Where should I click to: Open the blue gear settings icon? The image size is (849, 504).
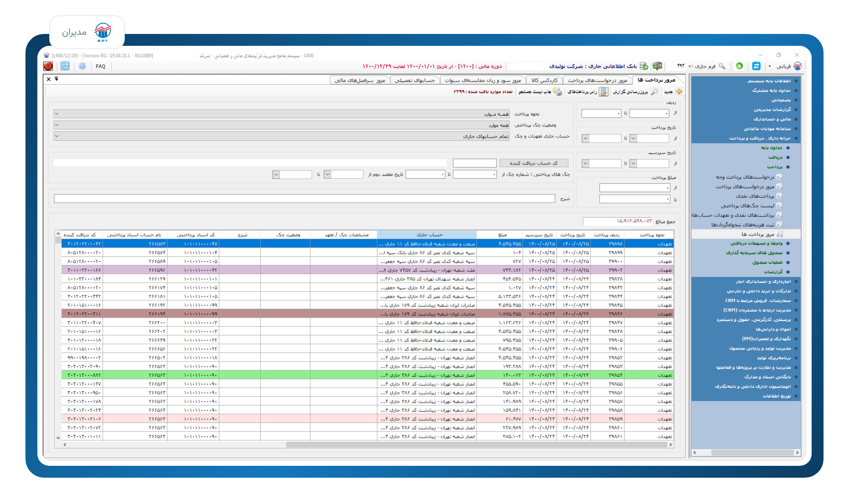[x=82, y=66]
